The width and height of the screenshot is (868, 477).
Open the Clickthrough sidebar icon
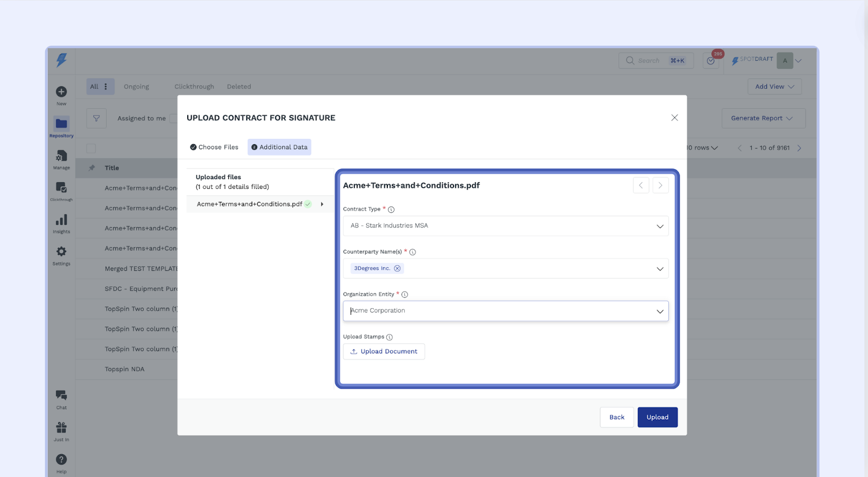[61, 188]
